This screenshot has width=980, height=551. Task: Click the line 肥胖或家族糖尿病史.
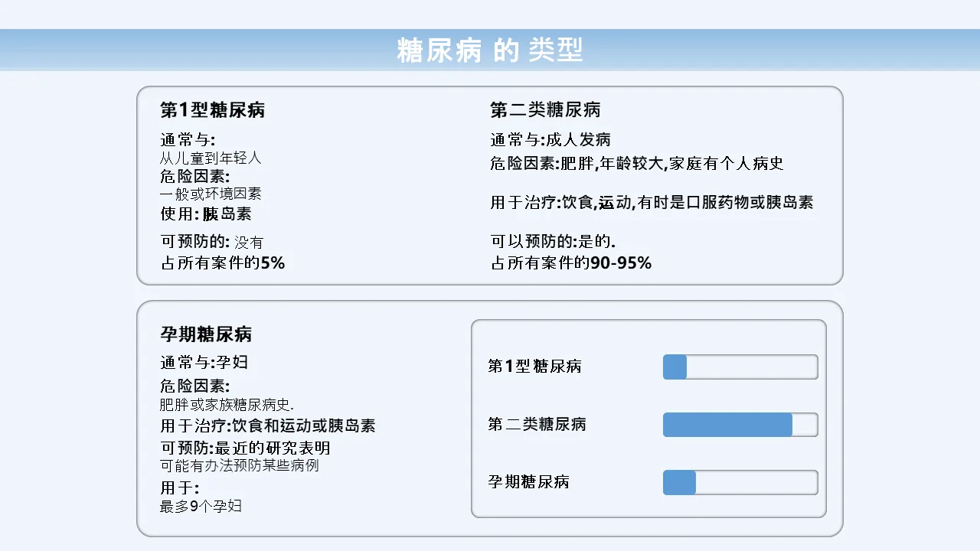tap(227, 405)
